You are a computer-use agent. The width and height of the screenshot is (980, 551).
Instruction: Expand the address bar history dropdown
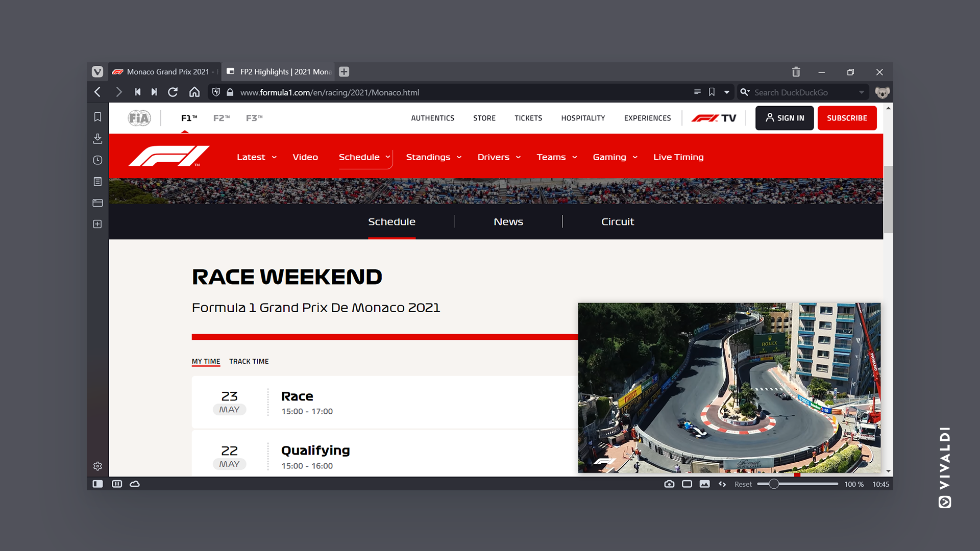tap(726, 92)
